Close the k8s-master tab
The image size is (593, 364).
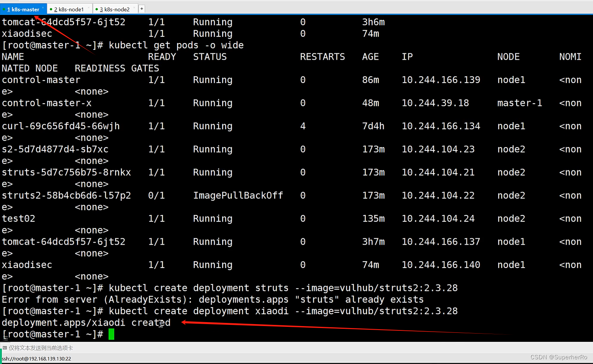43,8
